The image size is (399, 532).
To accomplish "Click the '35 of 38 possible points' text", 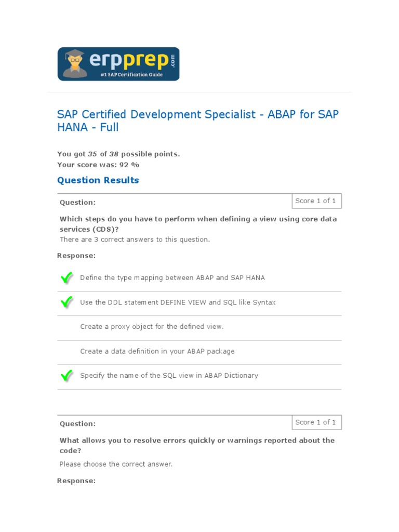I will coord(118,154).
